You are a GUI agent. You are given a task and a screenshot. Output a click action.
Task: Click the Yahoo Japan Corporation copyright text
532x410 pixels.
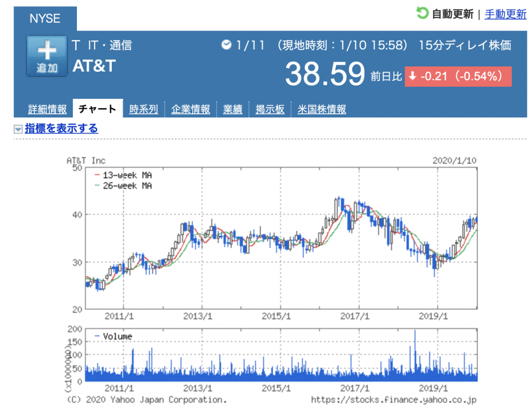(147, 400)
